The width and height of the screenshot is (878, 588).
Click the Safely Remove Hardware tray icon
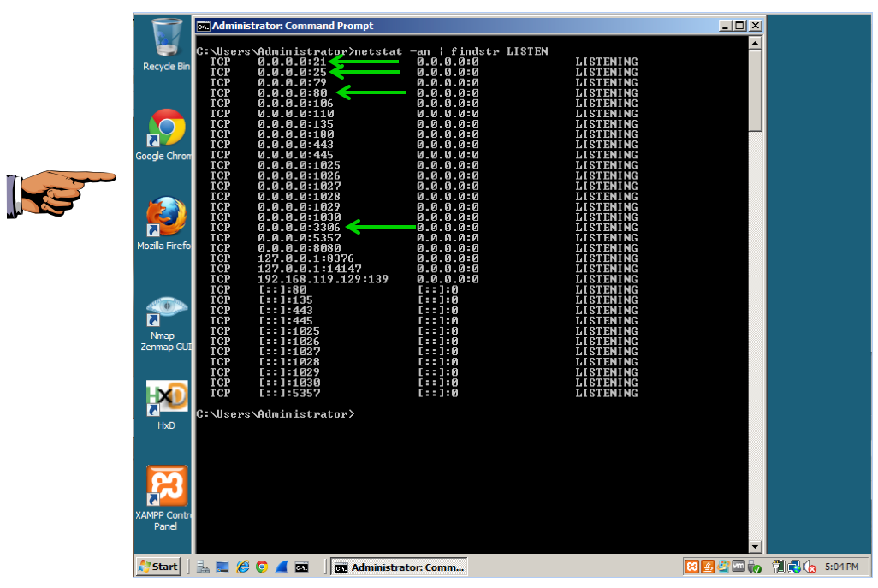[x=754, y=567]
